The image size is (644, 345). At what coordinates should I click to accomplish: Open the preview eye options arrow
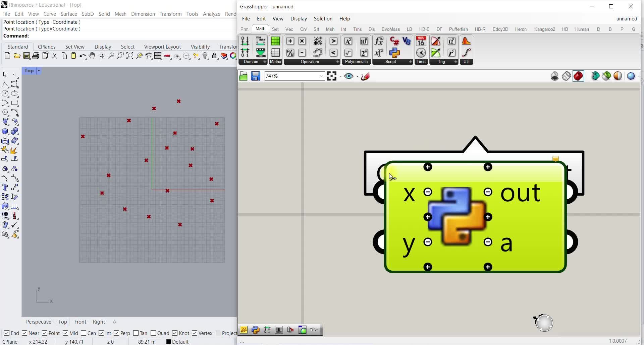357,76
